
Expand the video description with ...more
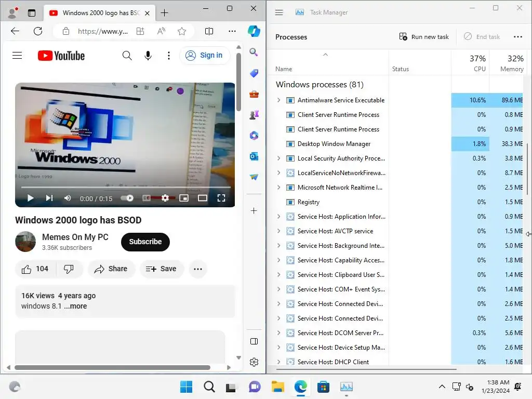[x=76, y=306]
